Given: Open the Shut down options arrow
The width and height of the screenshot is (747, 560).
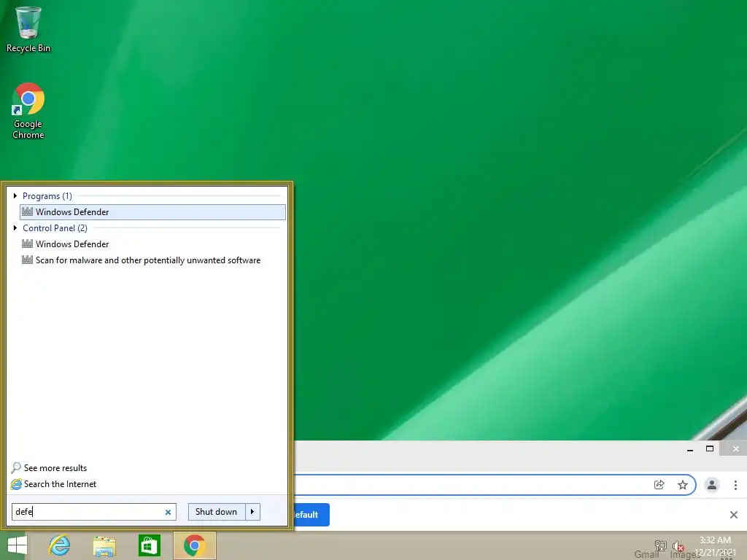Looking at the screenshot, I should [252, 512].
